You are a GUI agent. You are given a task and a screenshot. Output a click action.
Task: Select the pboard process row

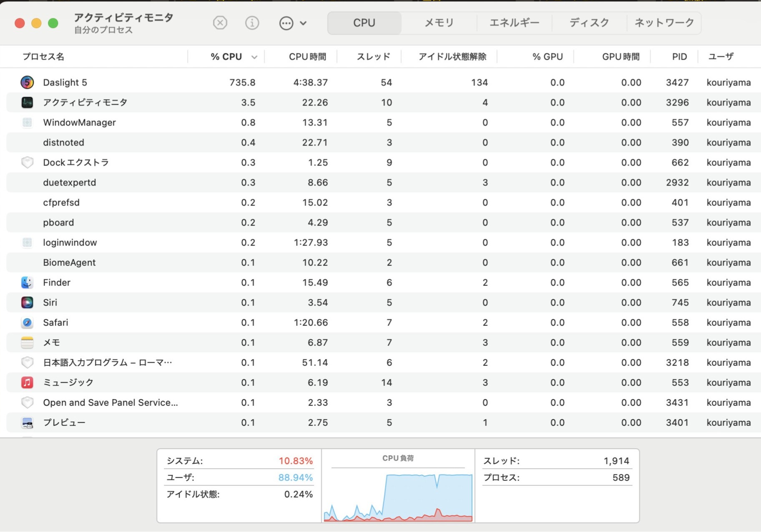[x=384, y=222]
